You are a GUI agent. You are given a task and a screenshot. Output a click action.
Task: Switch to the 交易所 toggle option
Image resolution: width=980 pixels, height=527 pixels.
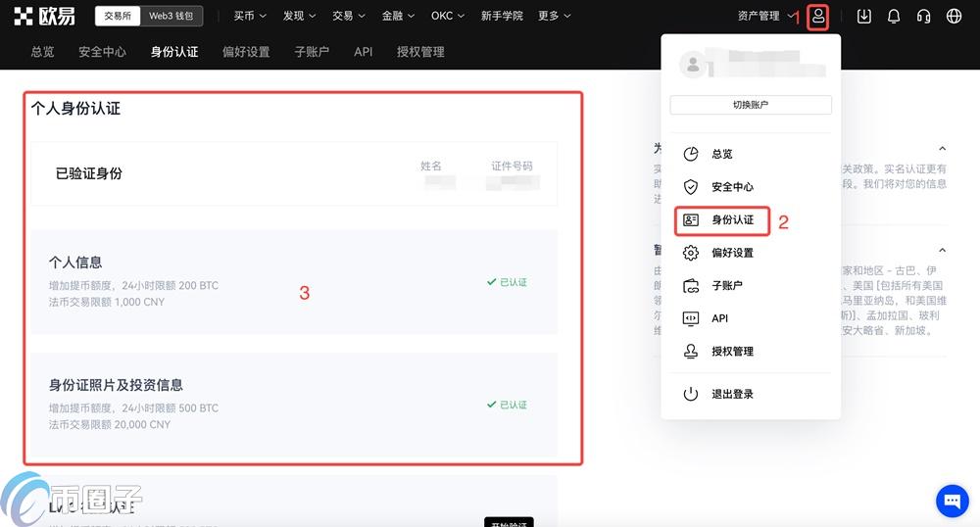[x=118, y=16]
